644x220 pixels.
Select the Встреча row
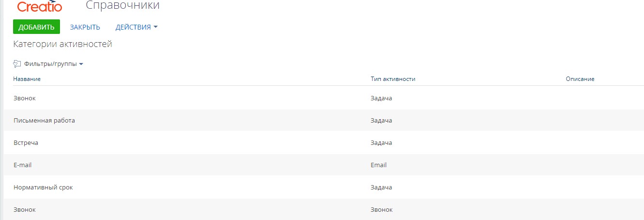(x=324, y=143)
